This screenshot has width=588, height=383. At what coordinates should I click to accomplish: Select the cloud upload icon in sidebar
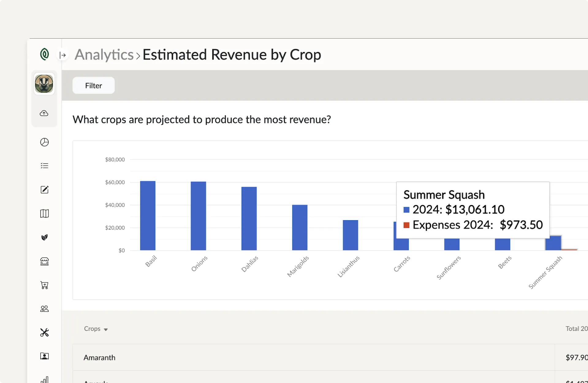(x=44, y=113)
